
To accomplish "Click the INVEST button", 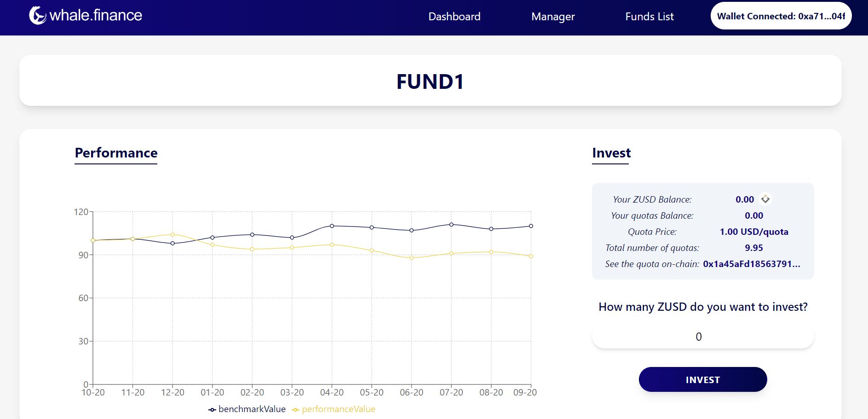I will [x=702, y=379].
